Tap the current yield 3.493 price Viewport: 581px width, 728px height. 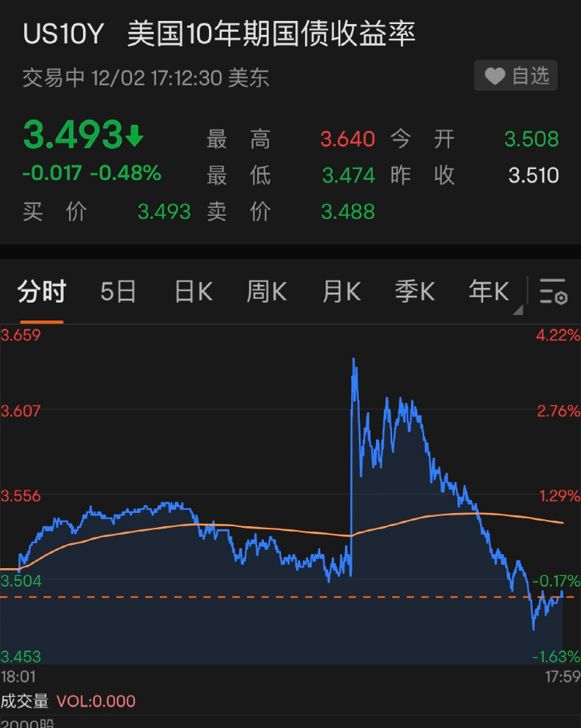[72, 136]
